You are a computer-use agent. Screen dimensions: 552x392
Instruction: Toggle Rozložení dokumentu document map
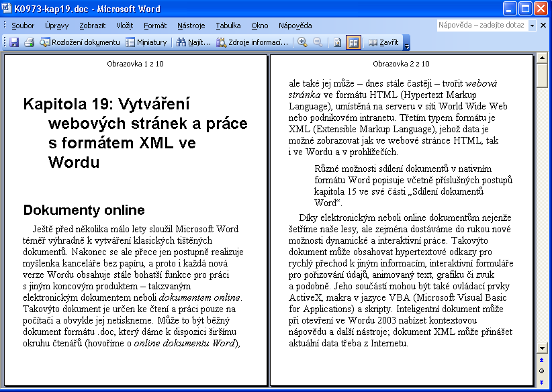(x=80, y=42)
